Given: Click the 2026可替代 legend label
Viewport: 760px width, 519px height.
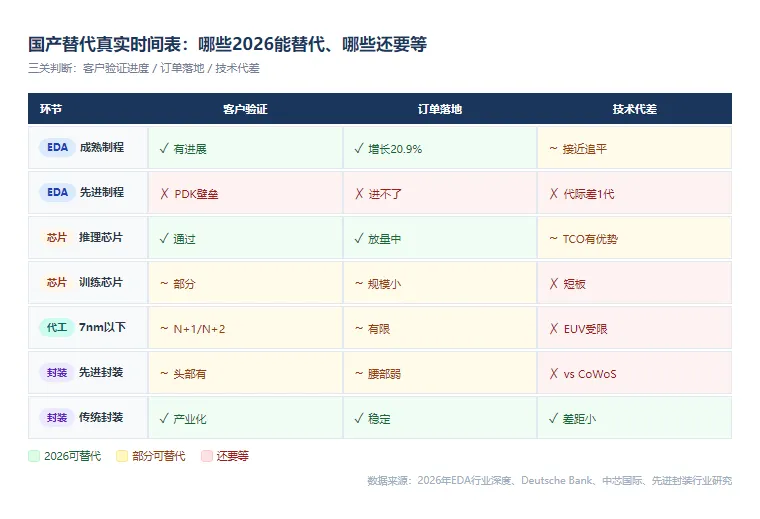Looking at the screenshot, I should click(x=73, y=456).
